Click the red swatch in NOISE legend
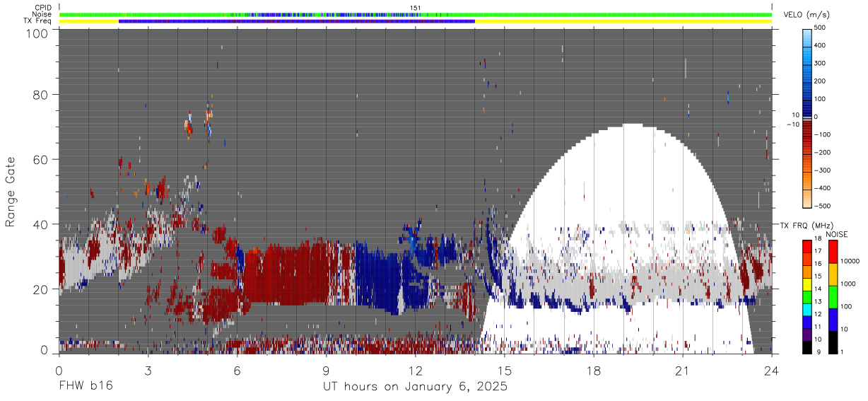 point(833,252)
